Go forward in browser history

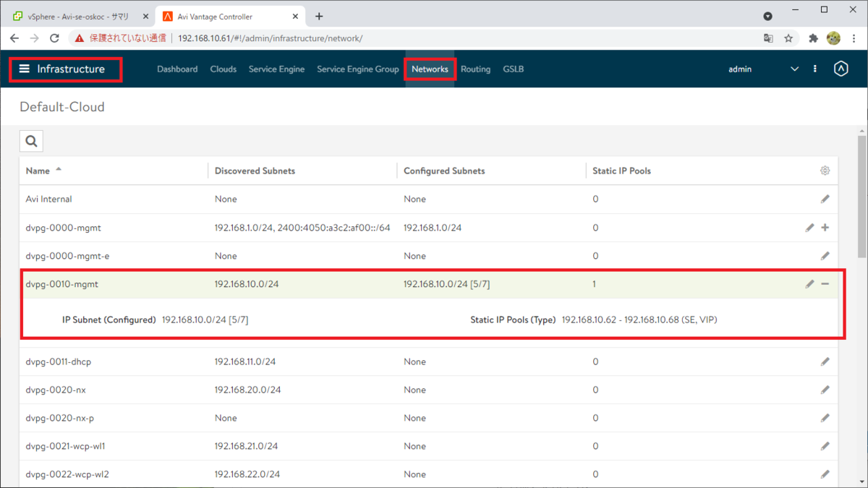[34, 38]
